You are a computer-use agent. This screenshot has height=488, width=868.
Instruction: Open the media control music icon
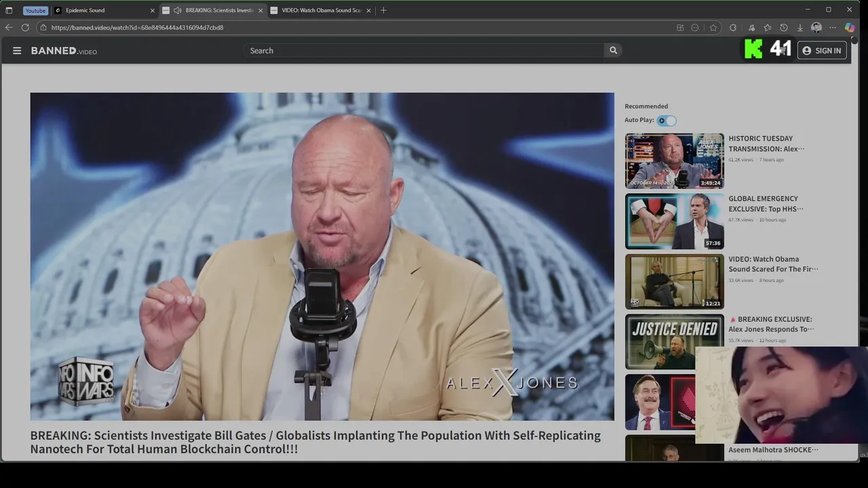(751, 28)
